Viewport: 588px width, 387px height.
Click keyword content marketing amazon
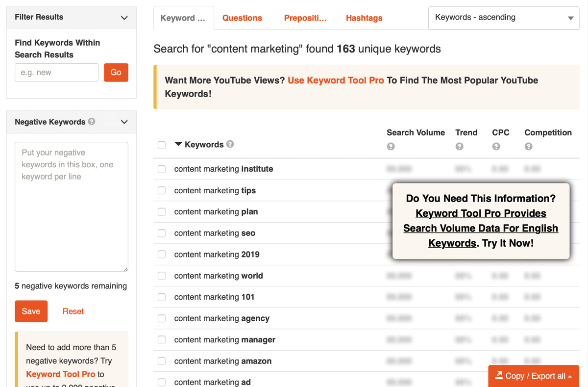(223, 361)
